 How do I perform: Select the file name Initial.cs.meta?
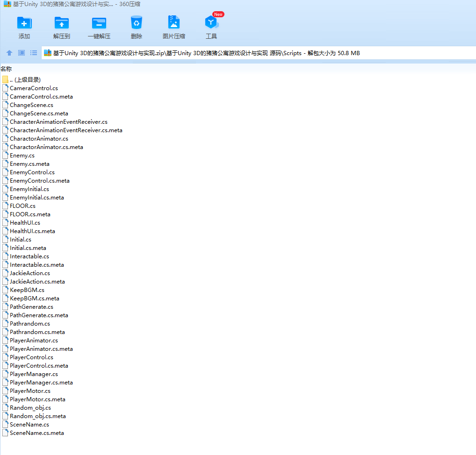[28, 248]
